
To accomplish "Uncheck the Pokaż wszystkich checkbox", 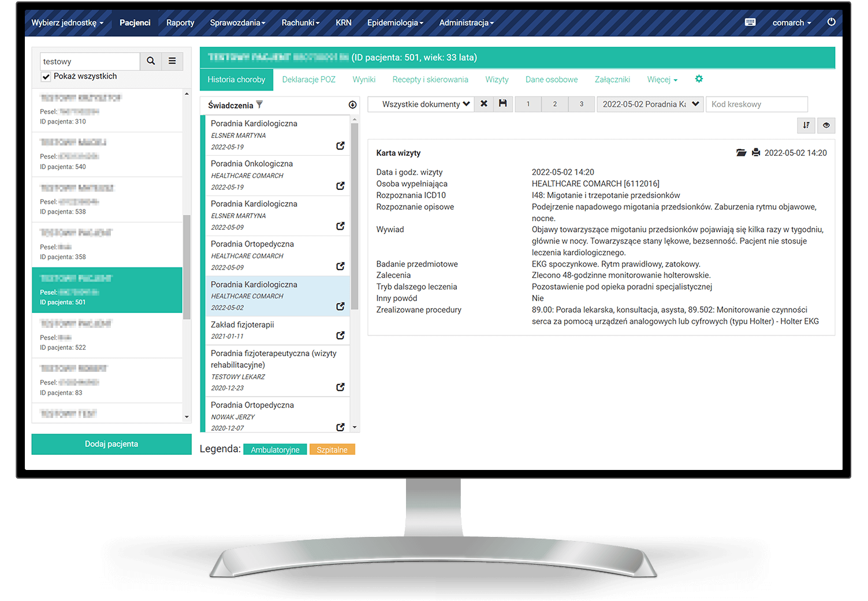I will (46, 76).
